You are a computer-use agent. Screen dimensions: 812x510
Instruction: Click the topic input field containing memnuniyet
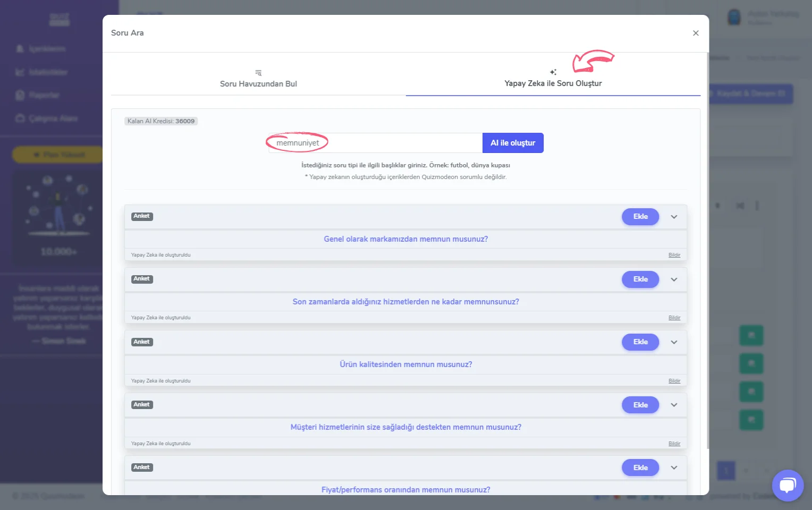pos(375,143)
